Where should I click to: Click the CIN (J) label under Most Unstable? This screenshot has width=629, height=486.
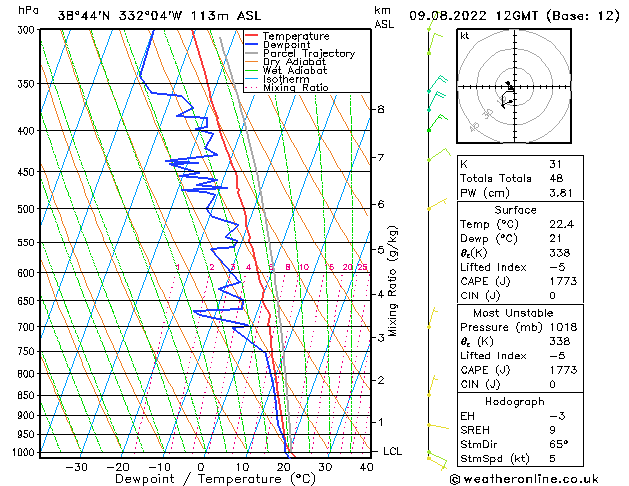480,385
